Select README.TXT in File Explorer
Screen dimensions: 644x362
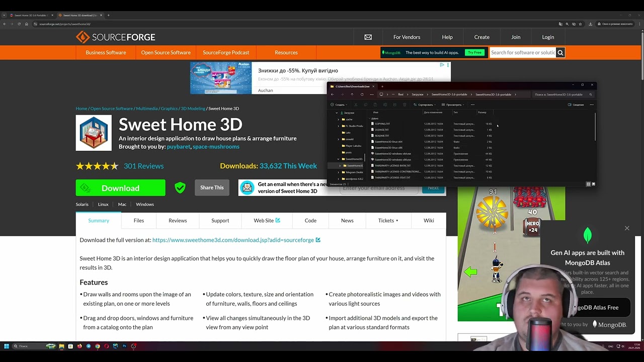[382, 136]
